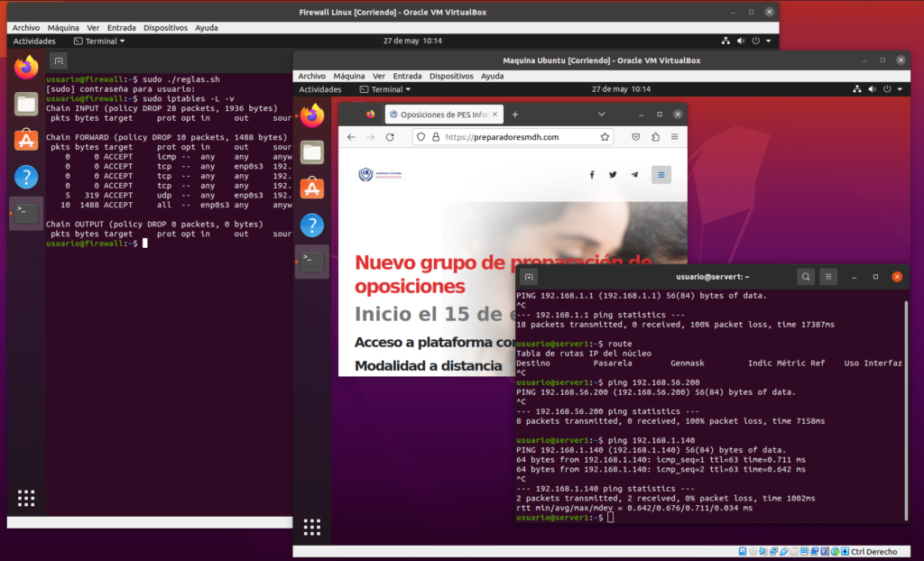Image resolution: width=924 pixels, height=561 pixels.
Task: Open system menu arrow in Firewall Linux
Action: [769, 41]
